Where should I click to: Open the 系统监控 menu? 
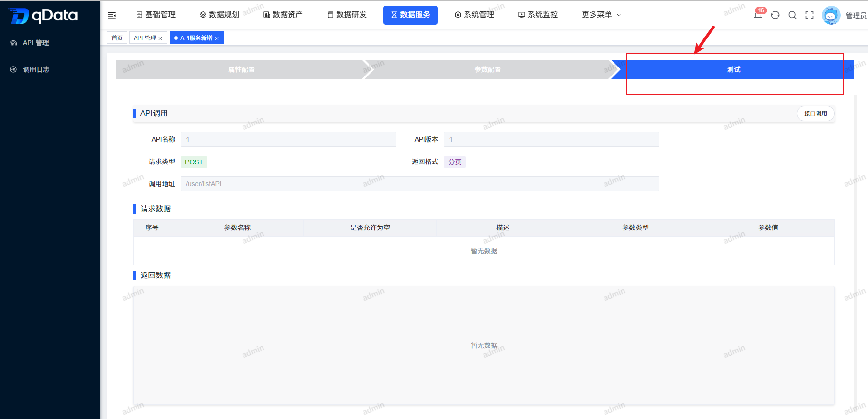point(538,15)
